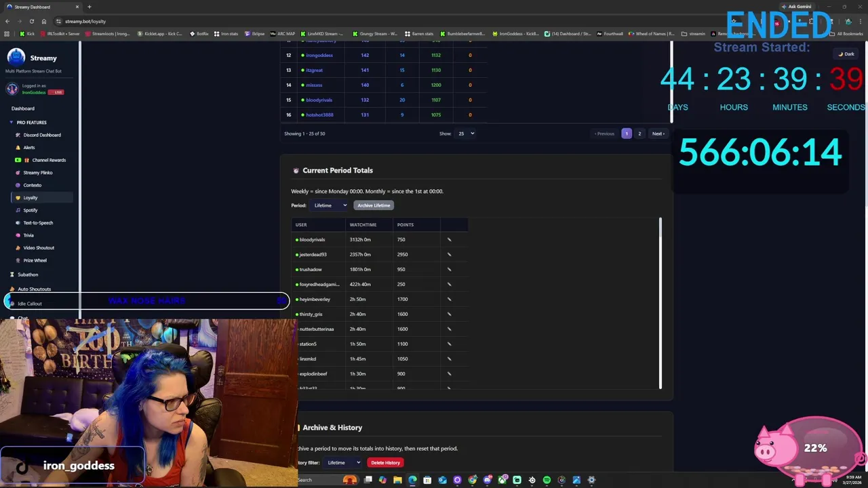Image resolution: width=868 pixels, height=488 pixels.
Task: Click the scrollbar in Current Period Totals
Action: pyautogui.click(x=660, y=303)
